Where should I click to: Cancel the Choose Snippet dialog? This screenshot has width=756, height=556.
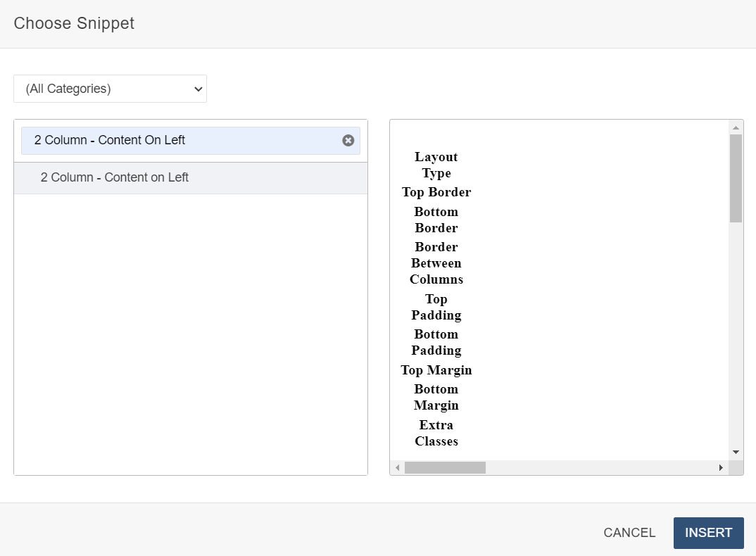pyautogui.click(x=629, y=533)
